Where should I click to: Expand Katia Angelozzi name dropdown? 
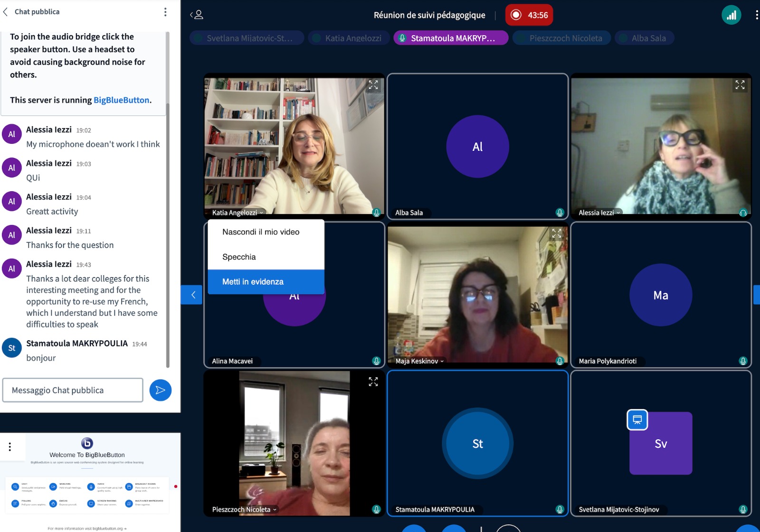(237, 213)
